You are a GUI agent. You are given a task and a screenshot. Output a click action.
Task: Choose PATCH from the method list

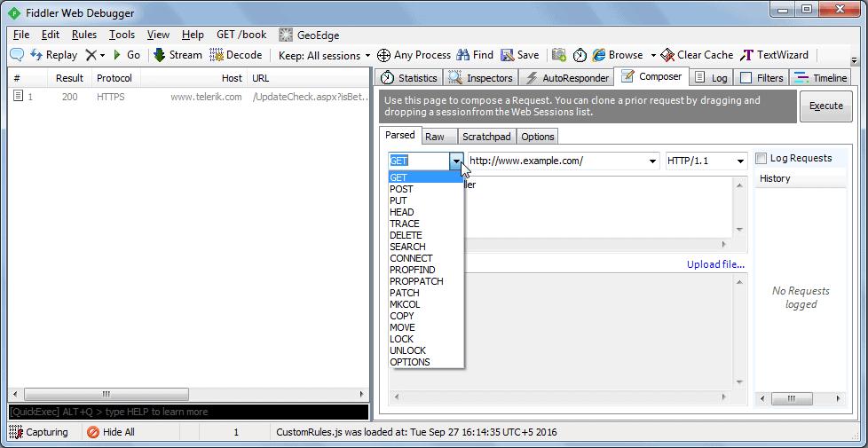click(426, 293)
